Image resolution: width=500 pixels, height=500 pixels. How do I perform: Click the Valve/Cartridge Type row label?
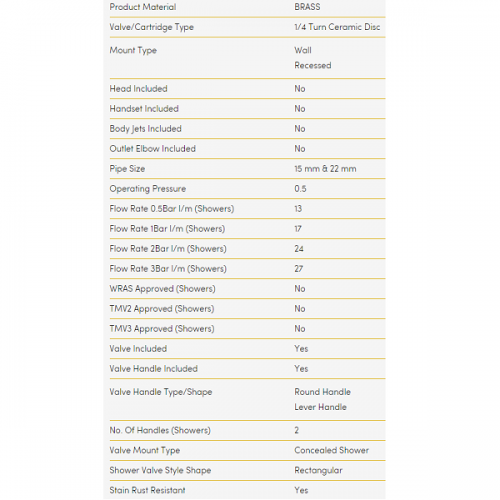pos(152,27)
